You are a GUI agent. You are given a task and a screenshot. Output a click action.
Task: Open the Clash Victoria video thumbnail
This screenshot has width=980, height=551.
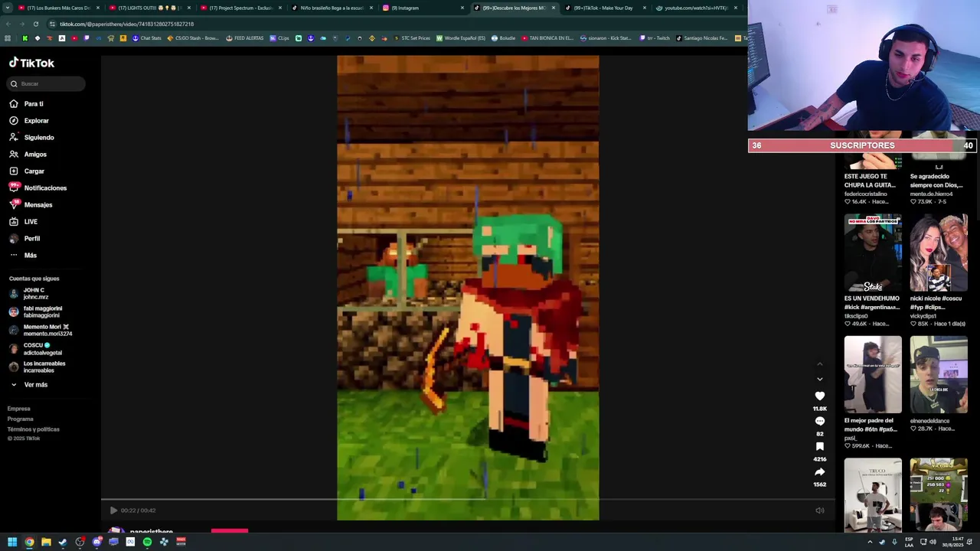pos(939,494)
